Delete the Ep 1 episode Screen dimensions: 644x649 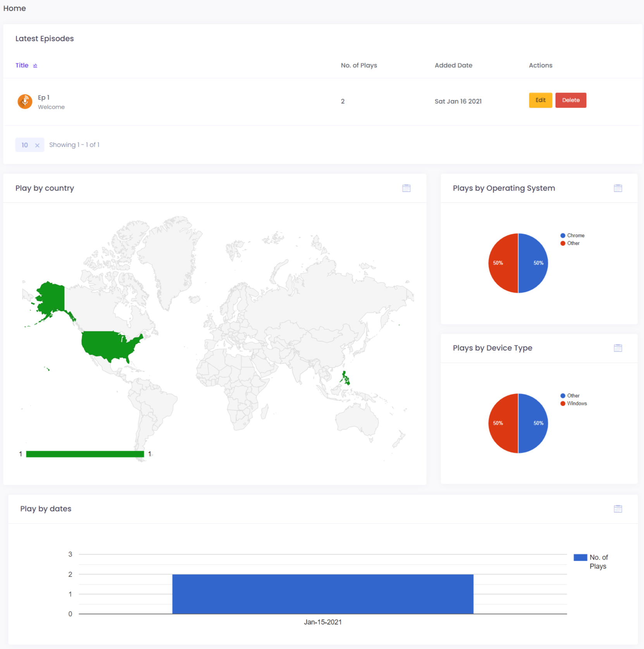tap(570, 100)
